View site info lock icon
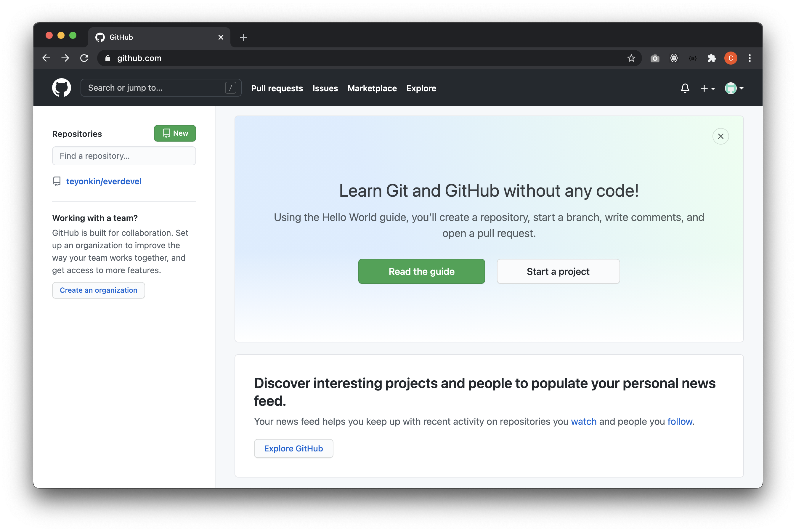796x532 pixels. 107,58
